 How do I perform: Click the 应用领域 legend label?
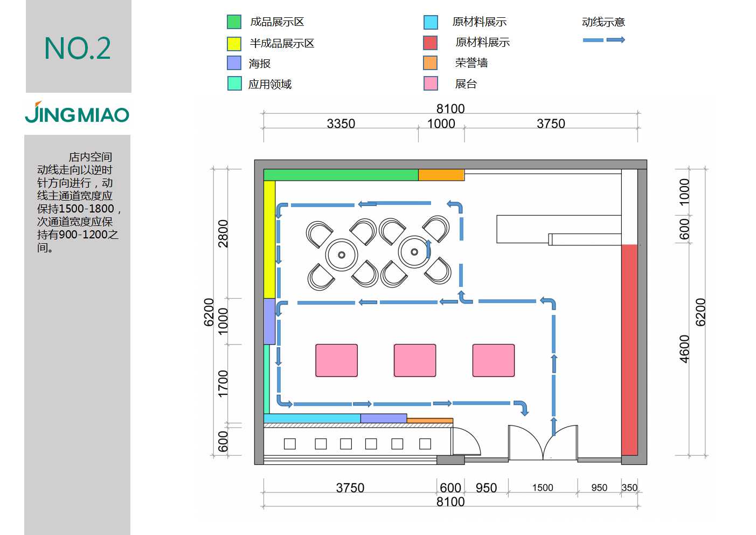[270, 84]
